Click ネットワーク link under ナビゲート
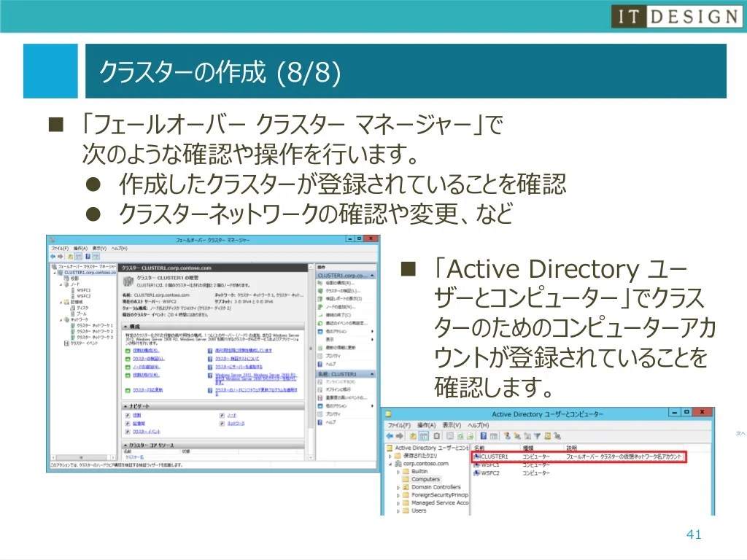 click(236, 423)
